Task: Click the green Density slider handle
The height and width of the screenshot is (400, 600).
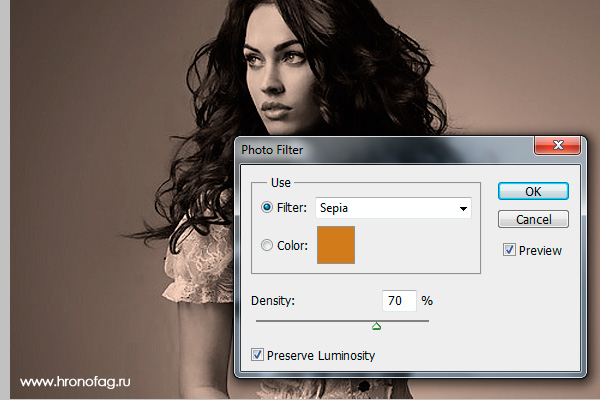Action: 377,326
